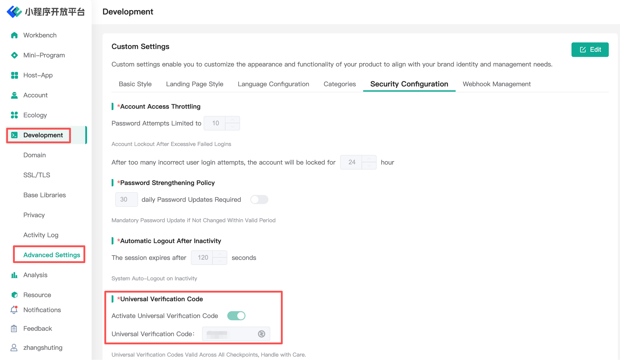Select SSL/TLS under Development

[x=37, y=175]
